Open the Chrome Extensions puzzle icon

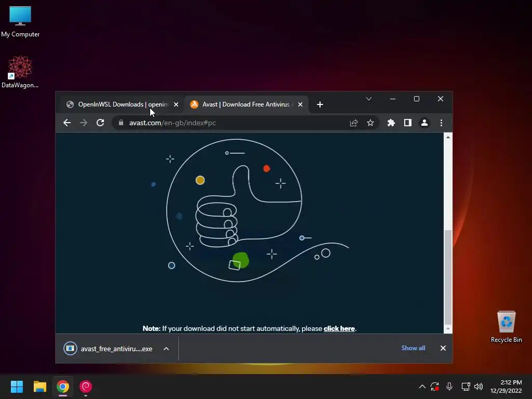(391, 123)
